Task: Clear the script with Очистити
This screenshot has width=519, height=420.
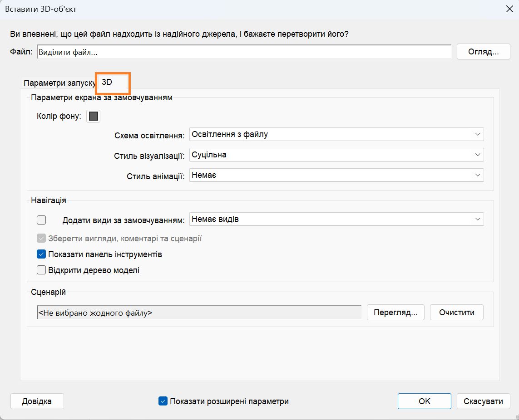Action: [456, 312]
